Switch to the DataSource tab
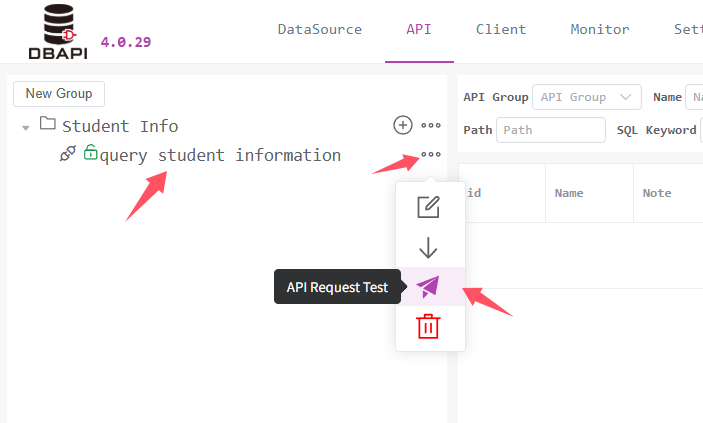703x423 pixels. [320, 30]
